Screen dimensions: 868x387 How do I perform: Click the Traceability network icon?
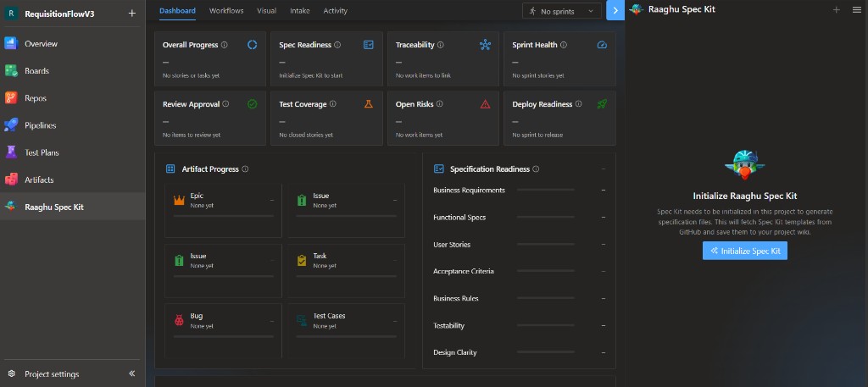pos(486,45)
